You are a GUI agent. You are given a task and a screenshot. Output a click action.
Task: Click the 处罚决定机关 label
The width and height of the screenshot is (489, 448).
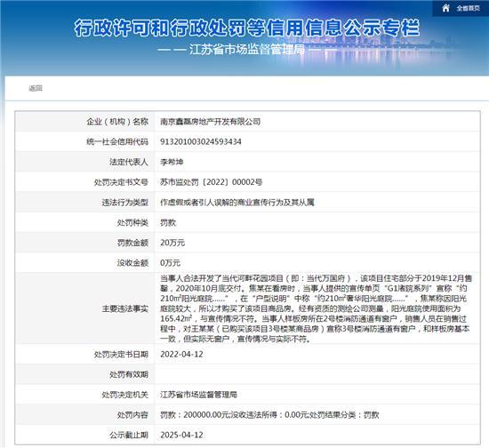125,395
